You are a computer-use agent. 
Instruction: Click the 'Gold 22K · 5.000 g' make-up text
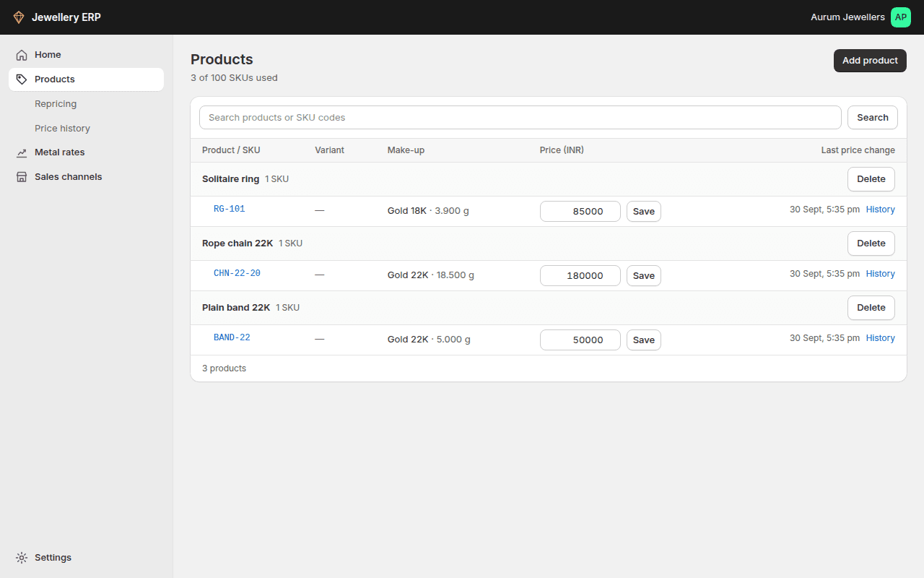point(429,340)
